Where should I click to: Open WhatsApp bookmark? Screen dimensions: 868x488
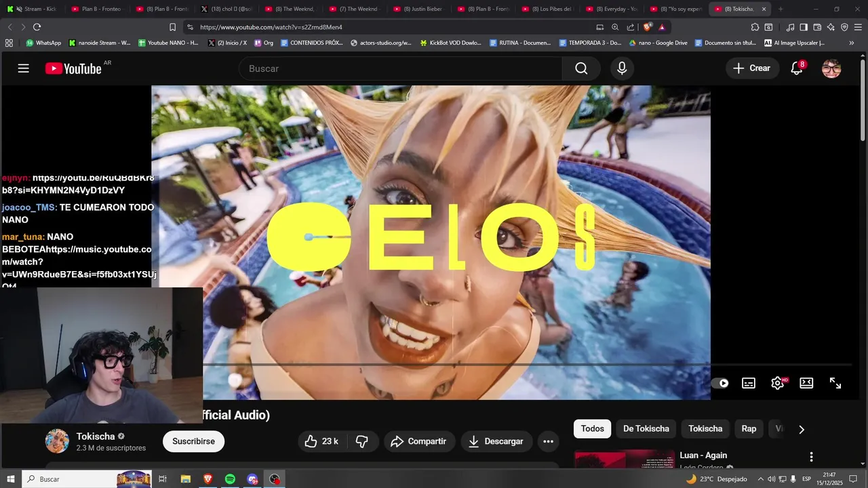(x=43, y=43)
